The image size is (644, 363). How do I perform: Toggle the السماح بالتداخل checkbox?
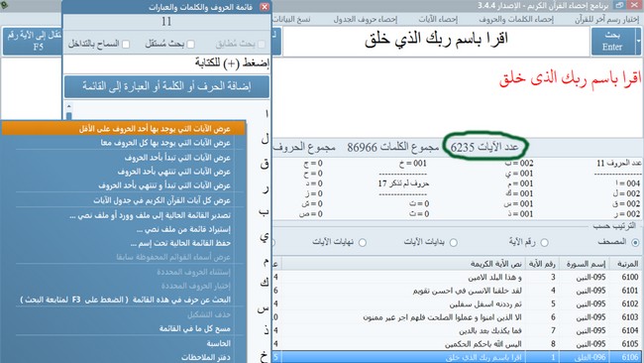pos(126,44)
